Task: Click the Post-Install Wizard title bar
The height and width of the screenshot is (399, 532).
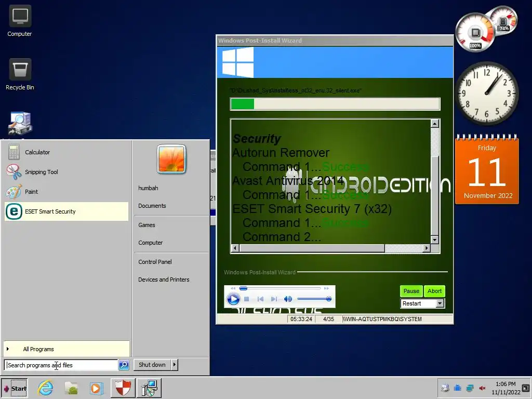Action: click(335, 41)
